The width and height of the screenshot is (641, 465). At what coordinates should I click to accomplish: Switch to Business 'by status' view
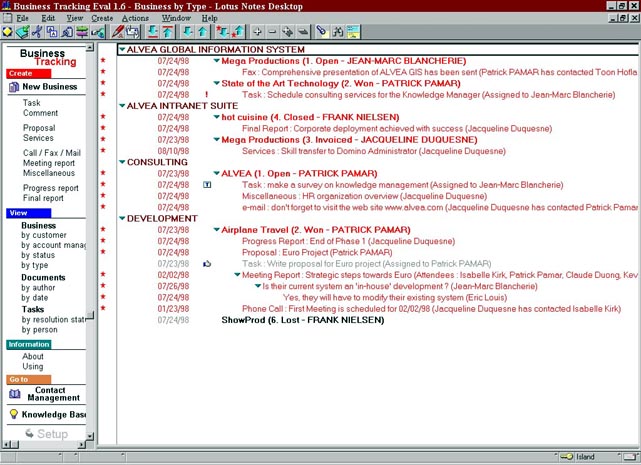tap(38, 255)
